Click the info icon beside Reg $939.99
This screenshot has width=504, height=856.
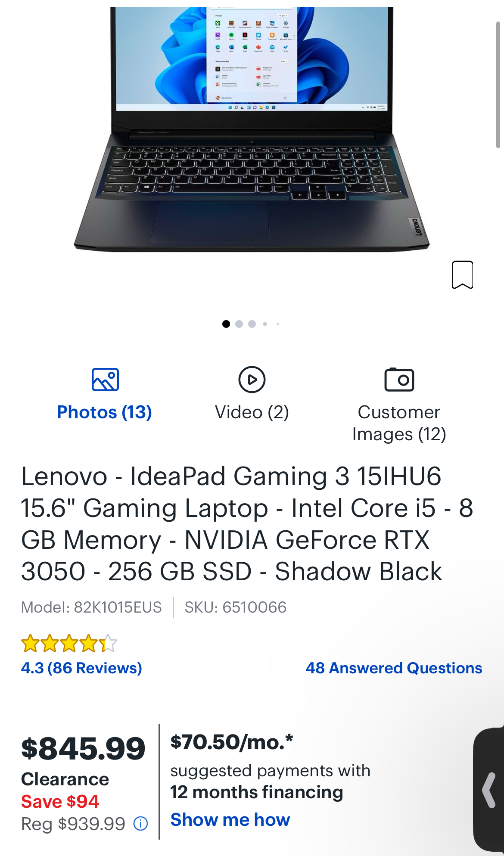click(x=141, y=824)
